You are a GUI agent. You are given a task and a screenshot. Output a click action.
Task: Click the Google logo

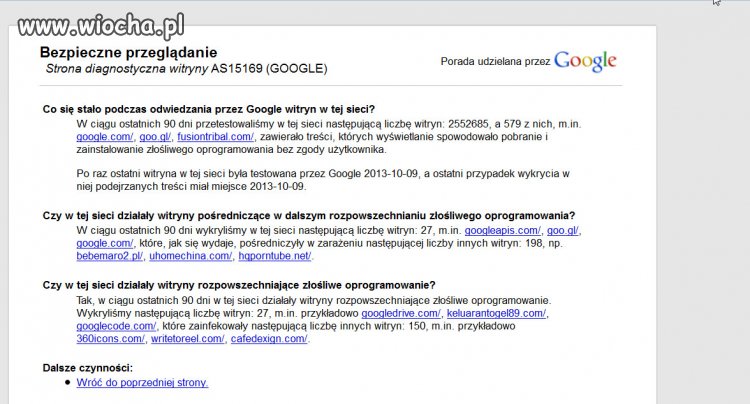tap(585, 62)
